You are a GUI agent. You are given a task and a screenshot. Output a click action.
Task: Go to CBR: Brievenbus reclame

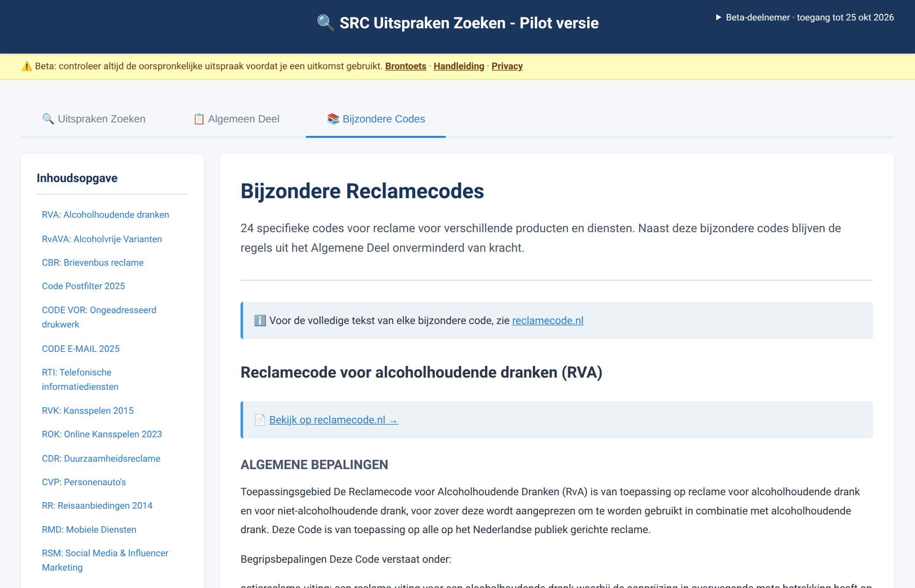[93, 263]
